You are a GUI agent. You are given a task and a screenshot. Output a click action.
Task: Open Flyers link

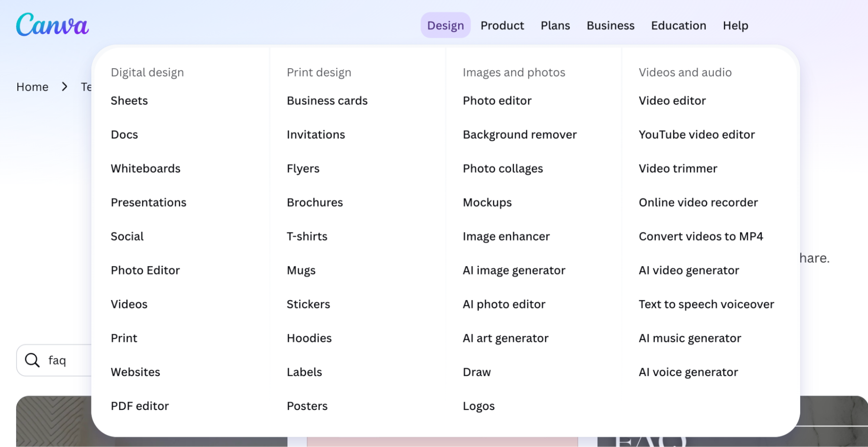[303, 169]
